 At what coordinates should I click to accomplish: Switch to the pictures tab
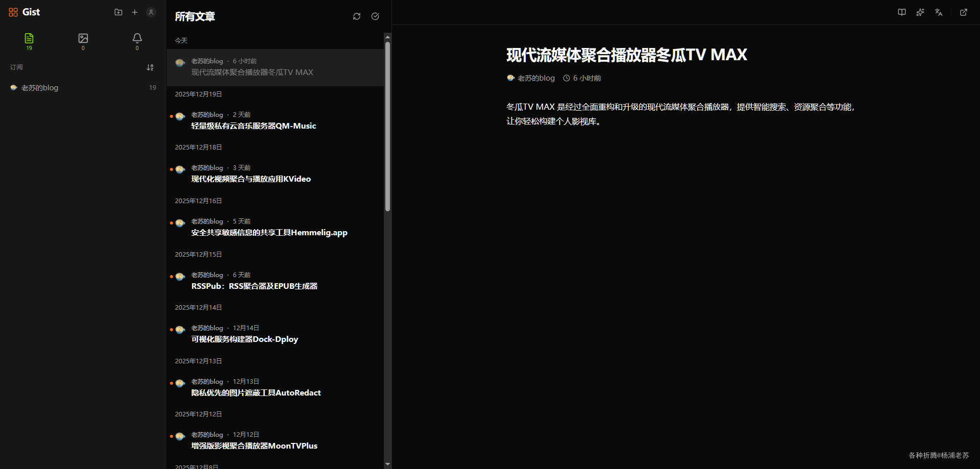tap(83, 41)
